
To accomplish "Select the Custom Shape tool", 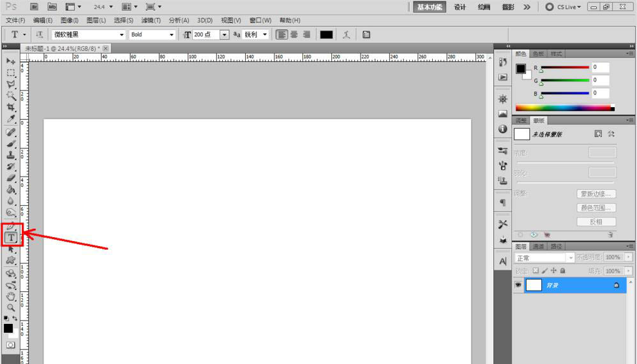I will tap(11, 261).
